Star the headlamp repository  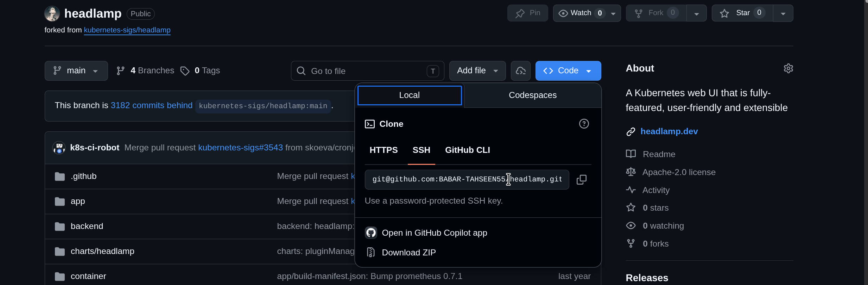point(742,13)
